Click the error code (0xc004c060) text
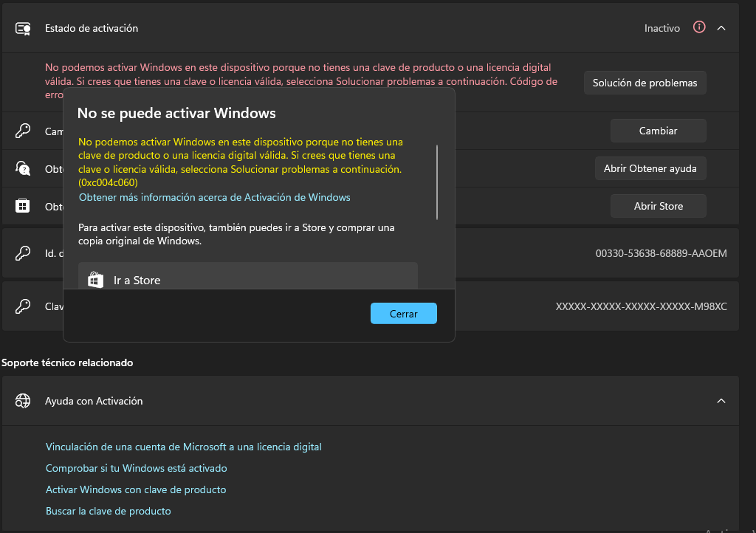This screenshot has width=756, height=533. click(108, 182)
